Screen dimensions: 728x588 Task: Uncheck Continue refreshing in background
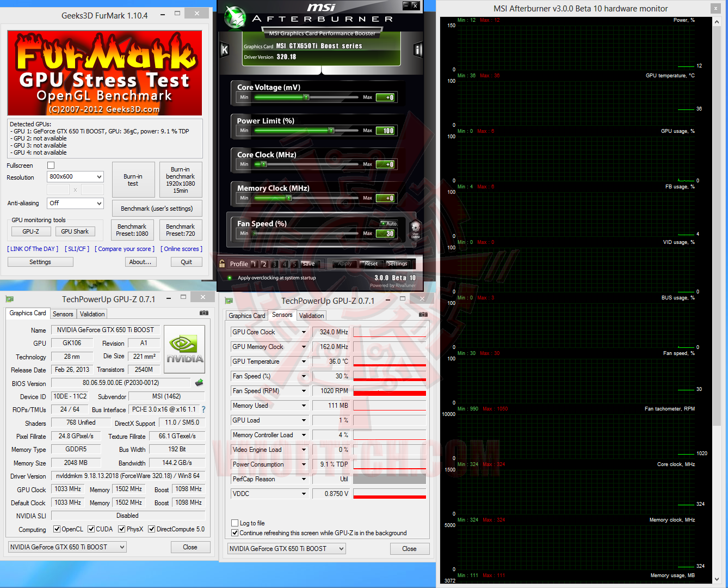click(235, 533)
